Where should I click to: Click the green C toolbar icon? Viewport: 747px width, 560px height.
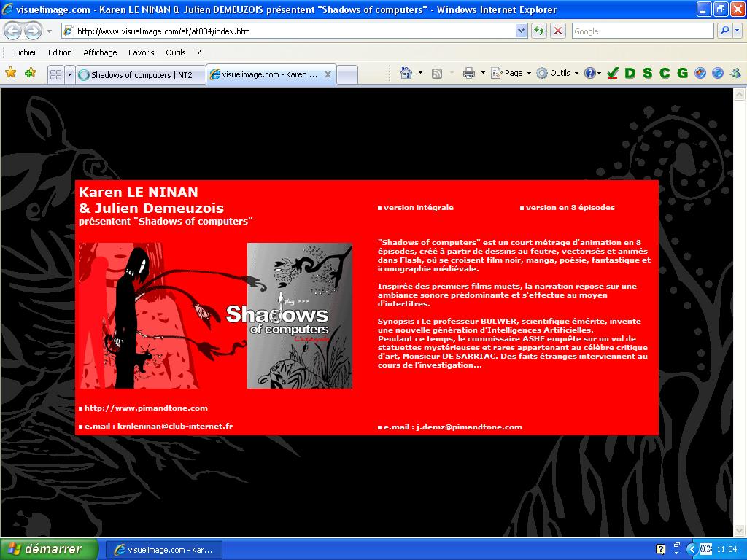tap(665, 73)
